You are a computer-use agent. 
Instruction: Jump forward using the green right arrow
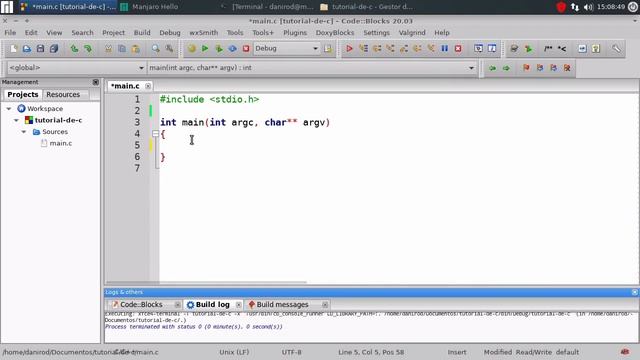coord(506,68)
